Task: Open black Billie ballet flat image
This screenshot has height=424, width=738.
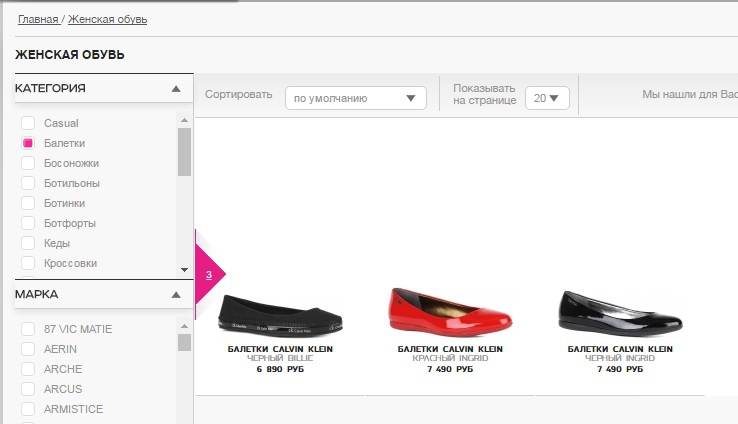Action: [281, 315]
